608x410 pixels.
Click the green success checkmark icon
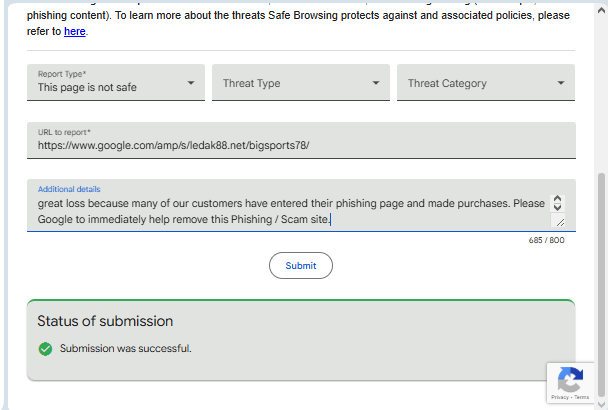click(x=45, y=349)
